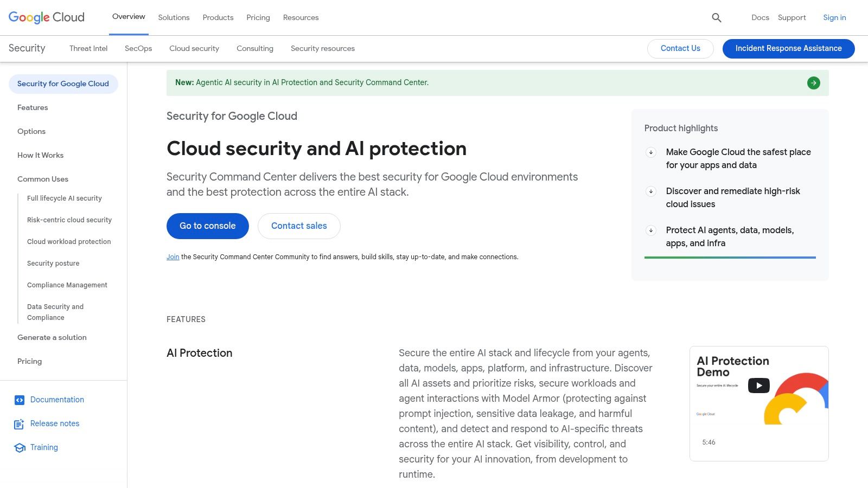Click the AI Protection Demo video thumbnail
Screen dimensions: 868x488
pos(758,403)
